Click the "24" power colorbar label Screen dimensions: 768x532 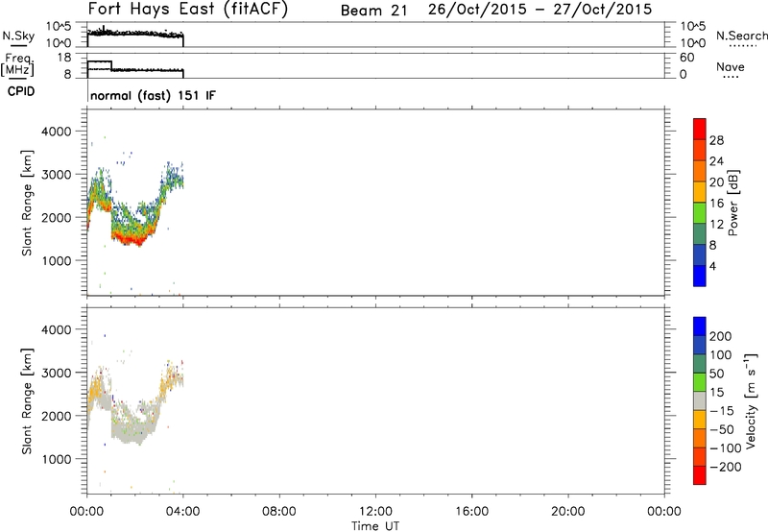[x=716, y=161]
